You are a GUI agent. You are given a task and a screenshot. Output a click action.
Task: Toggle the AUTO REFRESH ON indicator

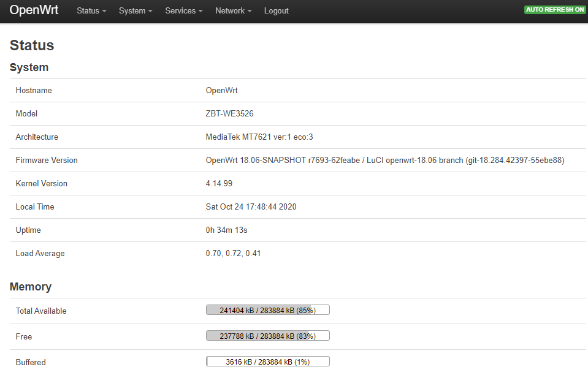555,10
